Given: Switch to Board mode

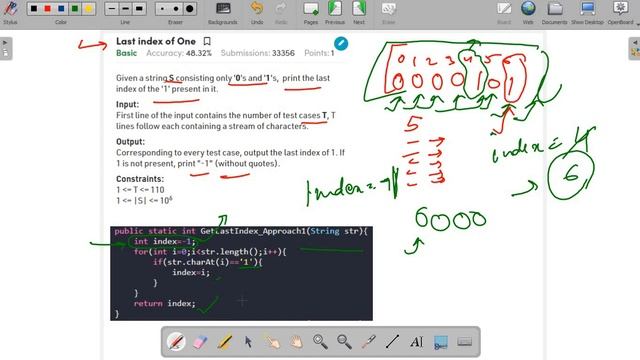Looking at the screenshot, I should pyautogui.click(x=504, y=12).
